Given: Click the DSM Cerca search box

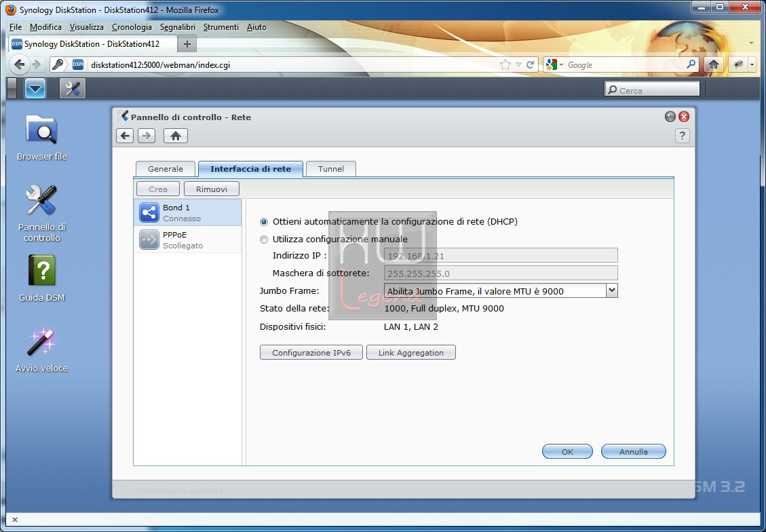Looking at the screenshot, I should click(x=652, y=90).
